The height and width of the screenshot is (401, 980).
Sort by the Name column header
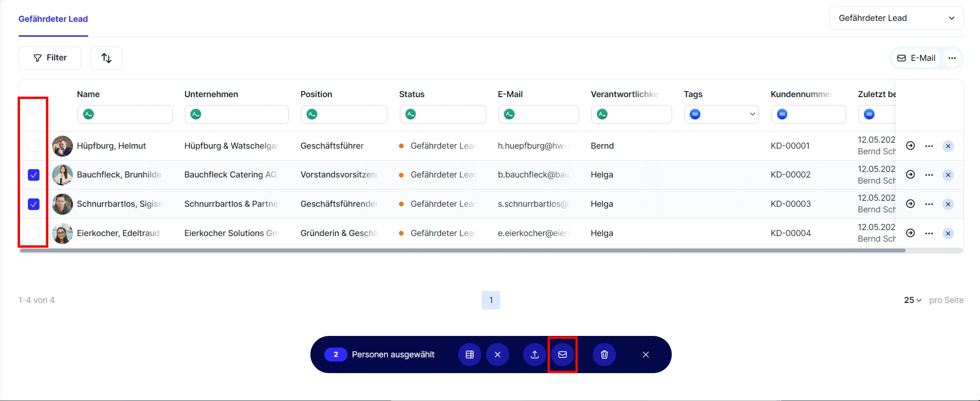coord(88,94)
